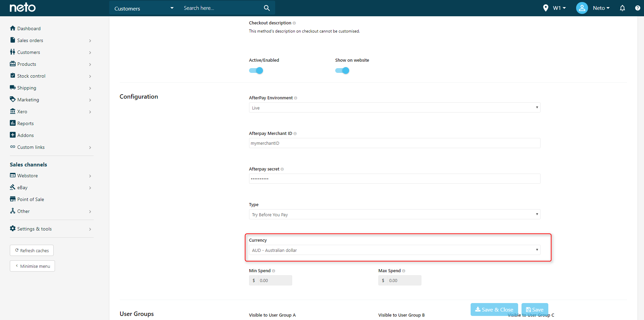Click the Save & Close button
644x320 pixels.
pyautogui.click(x=494, y=309)
